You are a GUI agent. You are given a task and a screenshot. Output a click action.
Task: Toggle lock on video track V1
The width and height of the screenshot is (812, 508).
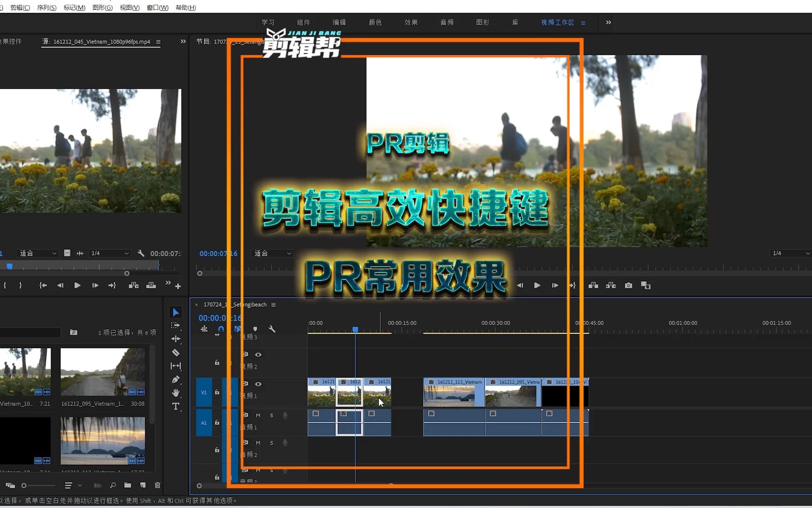(217, 391)
